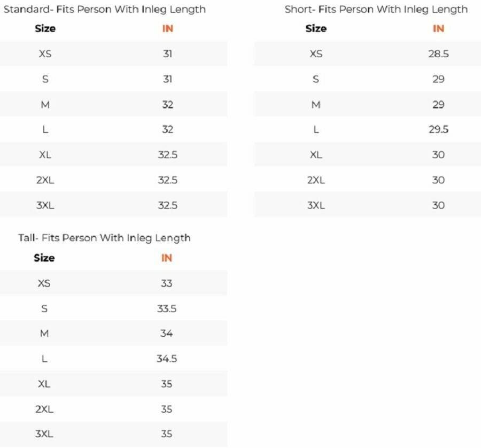Click the orange IN header in Short table

pos(438,29)
